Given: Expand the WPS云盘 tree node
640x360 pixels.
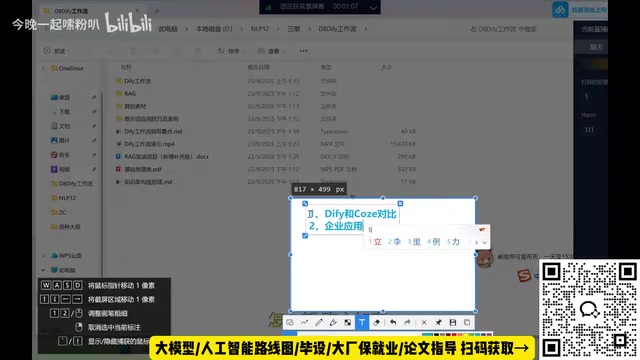Looking at the screenshot, I should coord(43,256).
